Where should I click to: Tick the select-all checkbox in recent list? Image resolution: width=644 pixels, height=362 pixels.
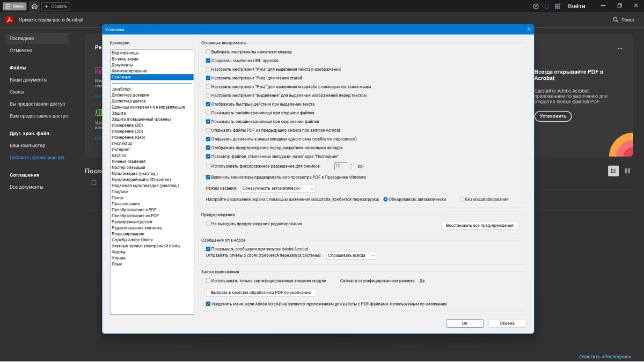tap(94, 183)
